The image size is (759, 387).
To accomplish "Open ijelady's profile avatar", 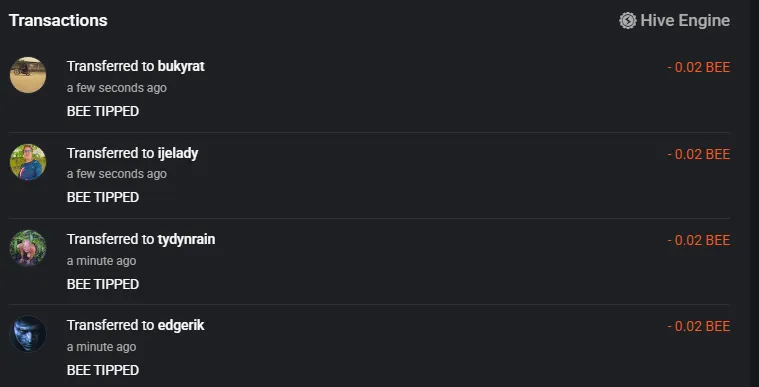I will (x=28, y=162).
